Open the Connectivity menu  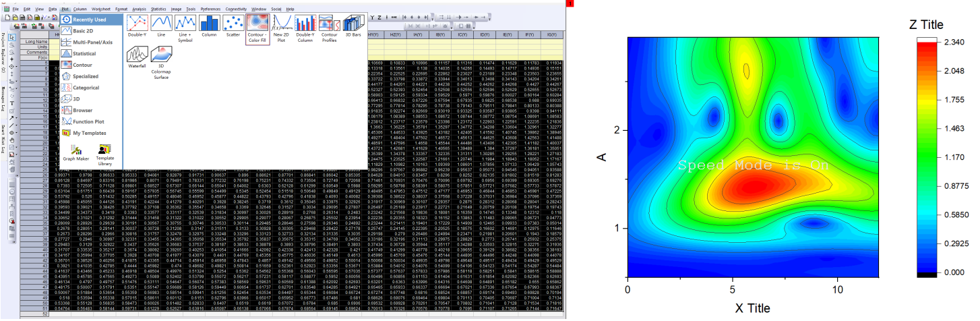(x=236, y=9)
